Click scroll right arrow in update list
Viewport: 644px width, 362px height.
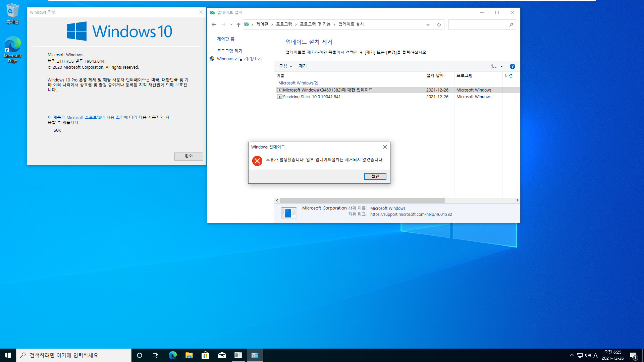click(x=517, y=200)
